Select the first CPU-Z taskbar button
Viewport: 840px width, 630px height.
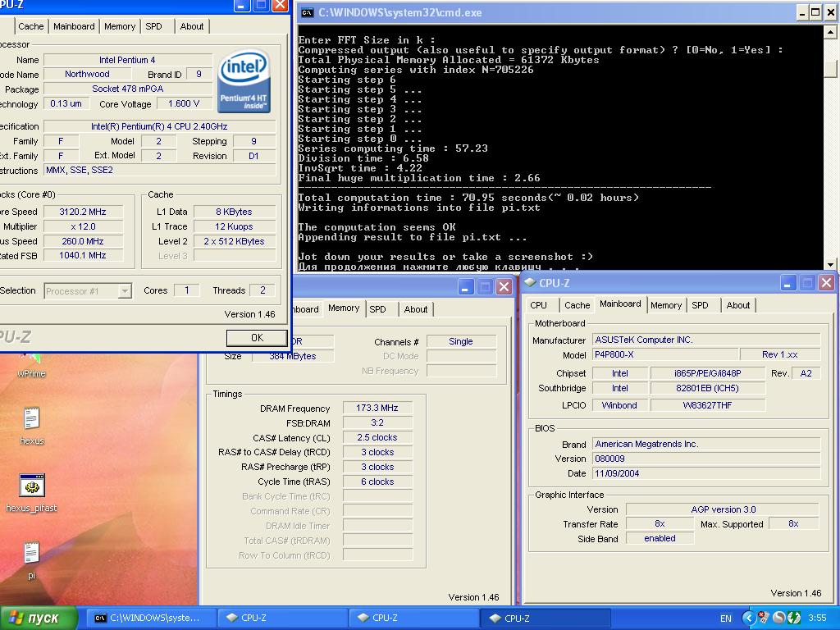coord(283,618)
